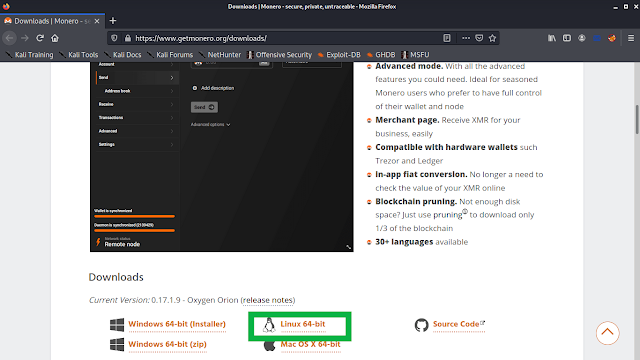
Task: Open Kali Docs bookmark
Action: [x=123, y=55]
